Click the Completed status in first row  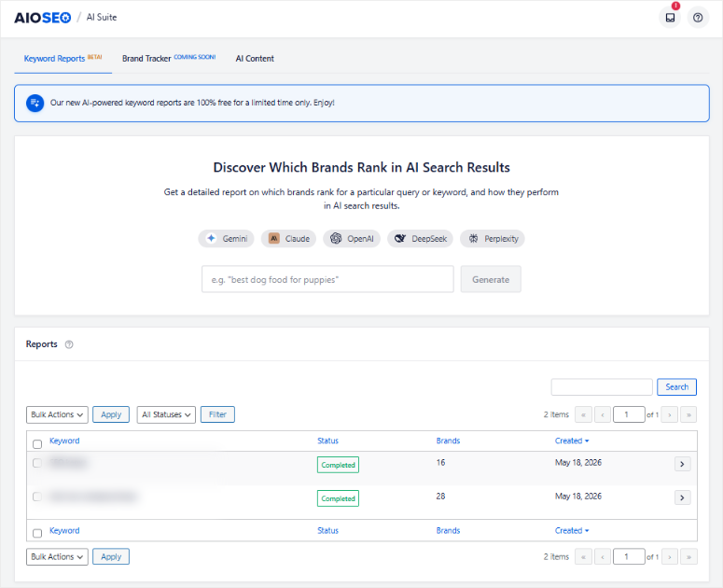coord(338,465)
